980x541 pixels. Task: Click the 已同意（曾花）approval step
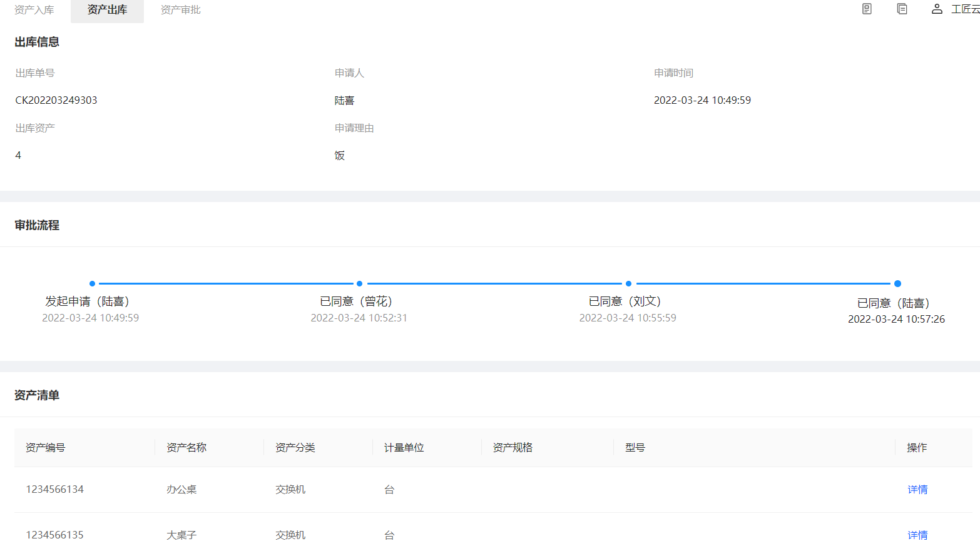(359, 301)
